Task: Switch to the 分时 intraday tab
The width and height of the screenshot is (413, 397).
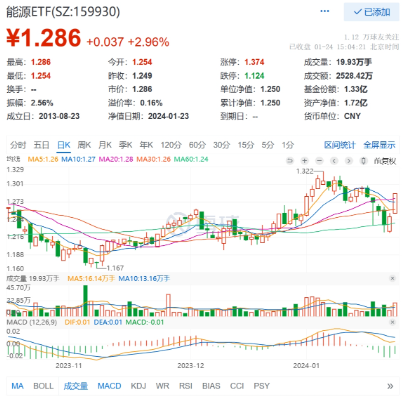Action: (18, 145)
